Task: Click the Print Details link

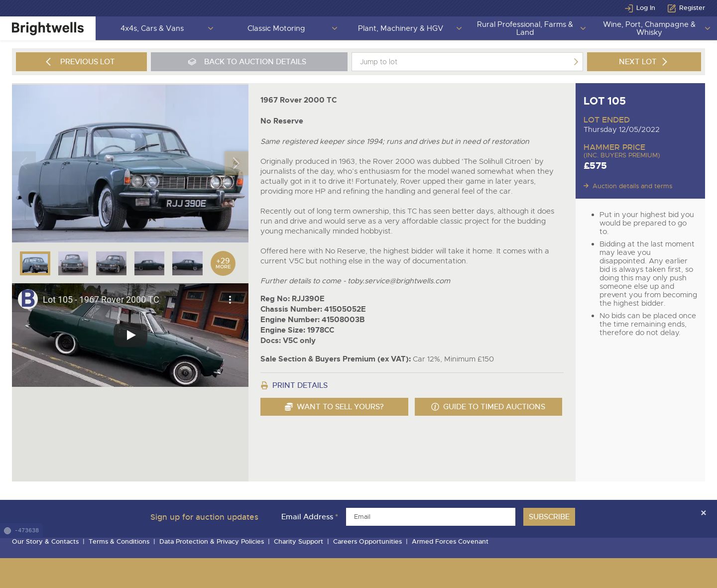Action: (x=300, y=385)
